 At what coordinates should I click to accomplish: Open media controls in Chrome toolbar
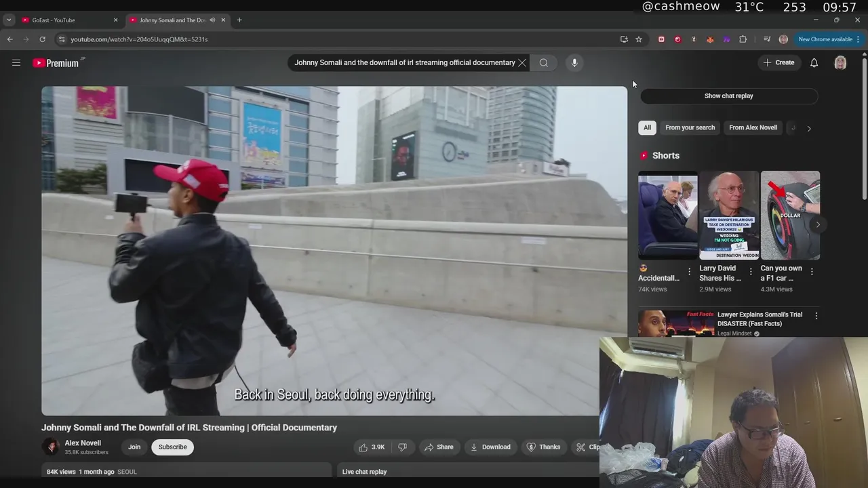[x=767, y=39]
